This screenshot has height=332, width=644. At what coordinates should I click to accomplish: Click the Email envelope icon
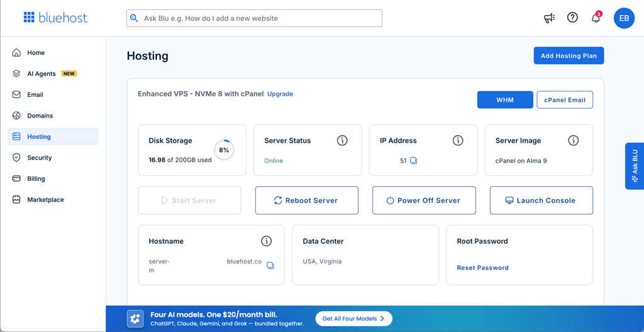(16, 94)
